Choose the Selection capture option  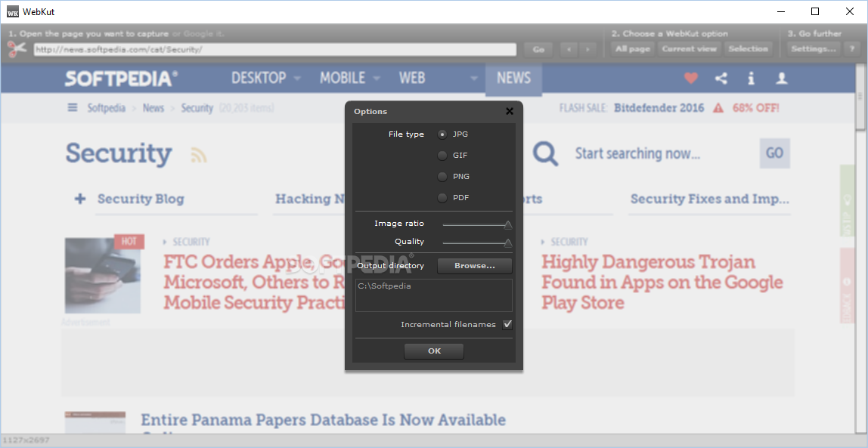pos(748,48)
